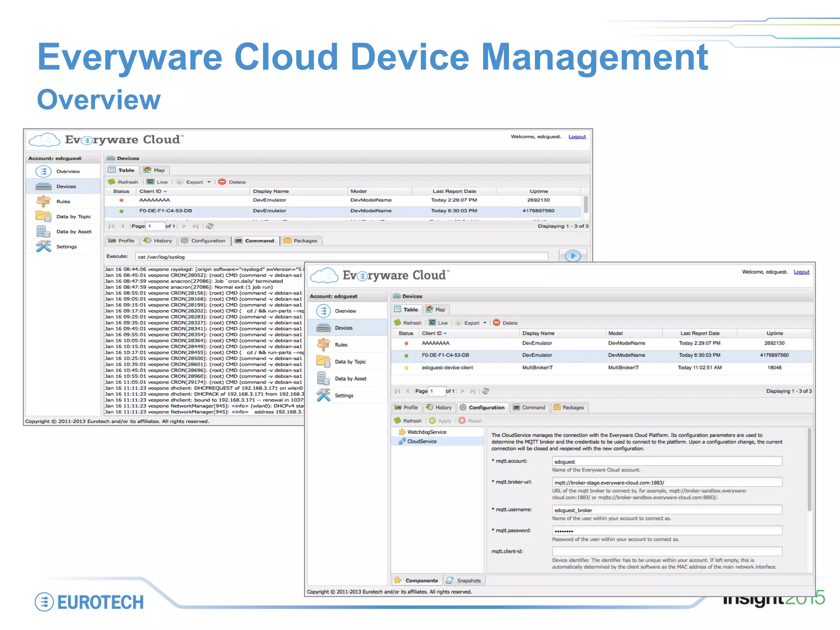Open Data by Topic in back window sidebar

[63, 217]
